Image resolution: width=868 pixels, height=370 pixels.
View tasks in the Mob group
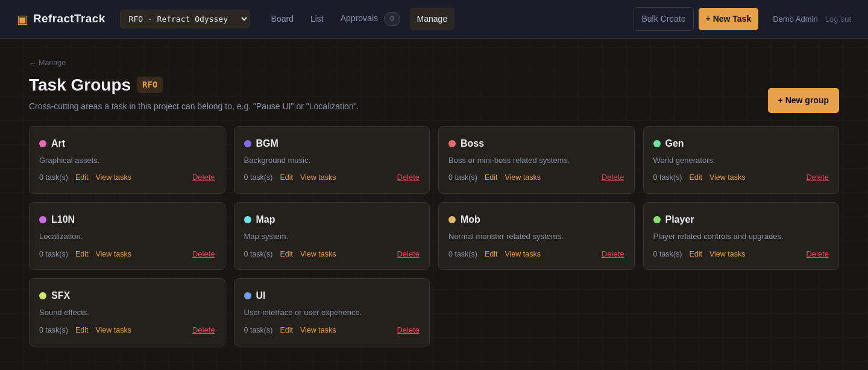(523, 254)
